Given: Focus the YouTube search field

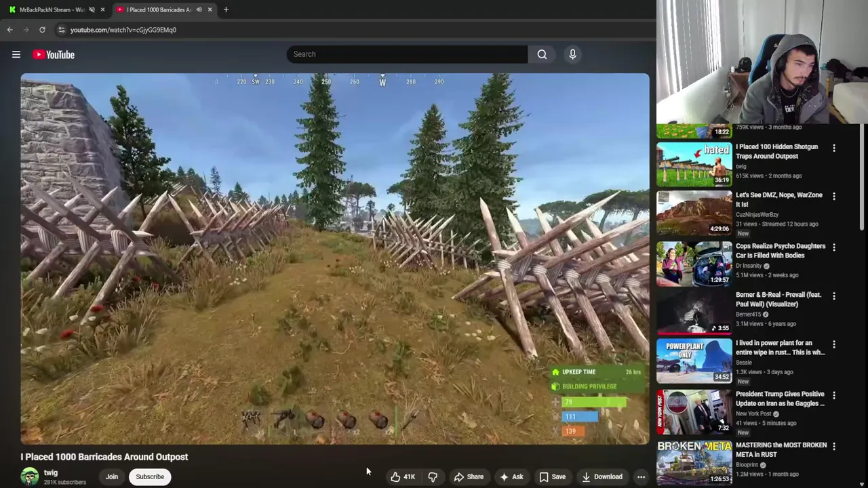Looking at the screenshot, I should 407,54.
